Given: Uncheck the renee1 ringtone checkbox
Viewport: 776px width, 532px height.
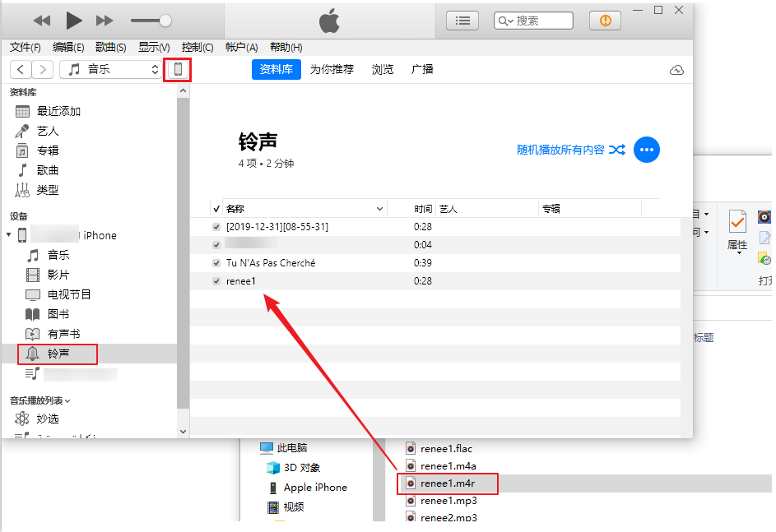Looking at the screenshot, I should coord(216,281).
